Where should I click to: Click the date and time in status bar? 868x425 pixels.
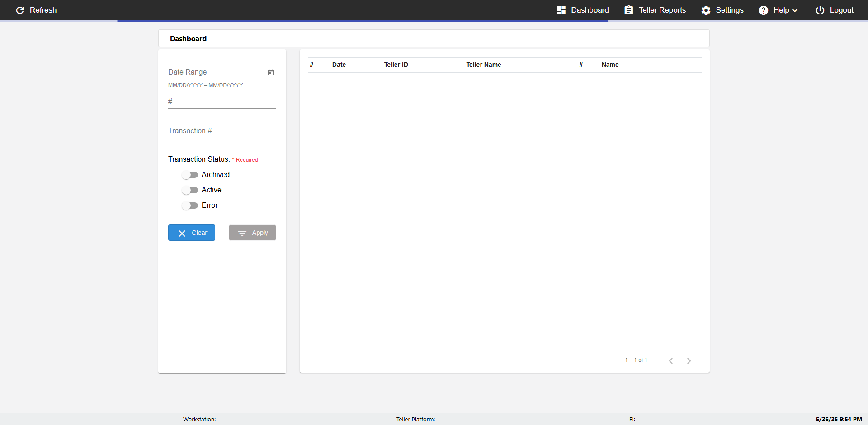coord(839,419)
